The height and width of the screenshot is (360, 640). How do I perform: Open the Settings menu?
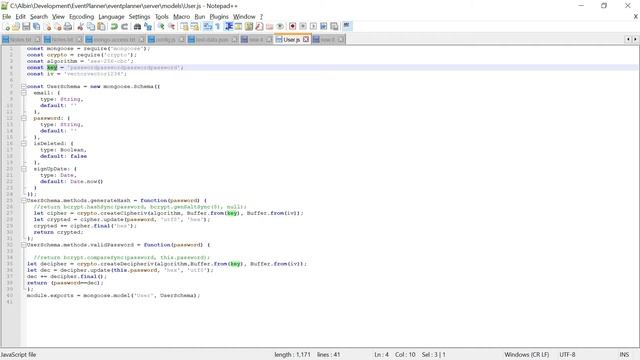pos(139,17)
